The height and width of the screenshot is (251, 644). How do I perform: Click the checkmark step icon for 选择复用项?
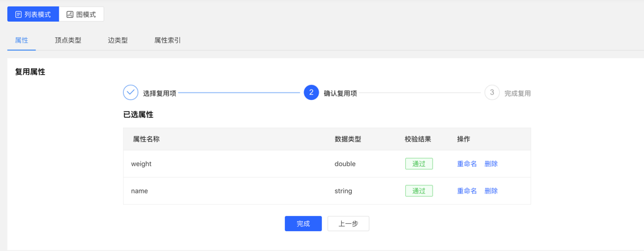(131, 93)
